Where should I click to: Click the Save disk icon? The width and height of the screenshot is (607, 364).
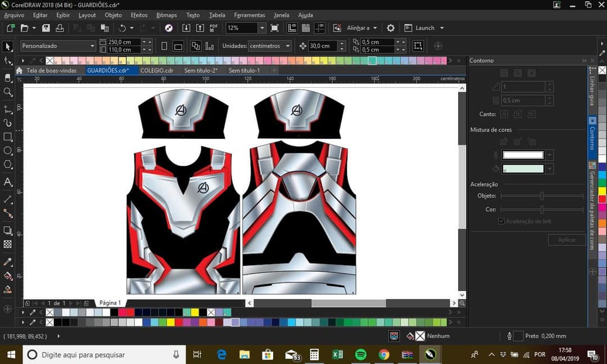point(46,28)
